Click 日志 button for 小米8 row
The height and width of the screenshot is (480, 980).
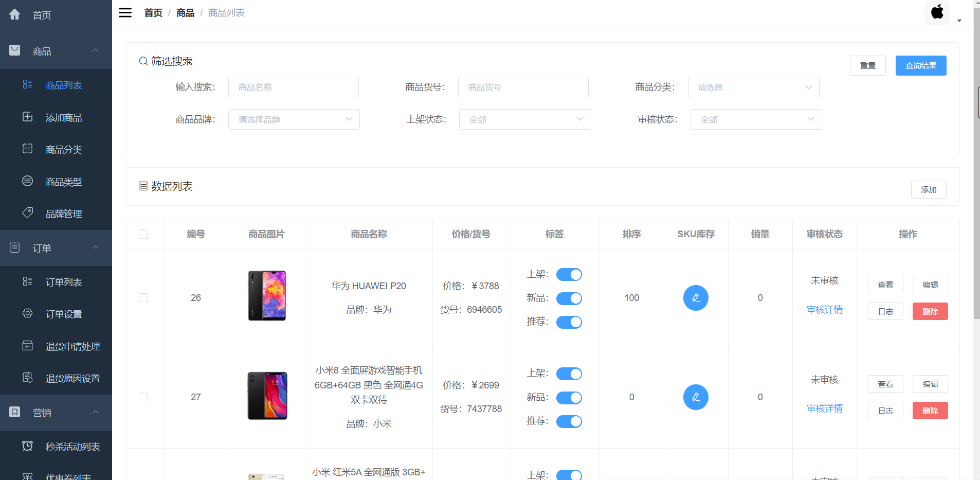click(x=885, y=411)
